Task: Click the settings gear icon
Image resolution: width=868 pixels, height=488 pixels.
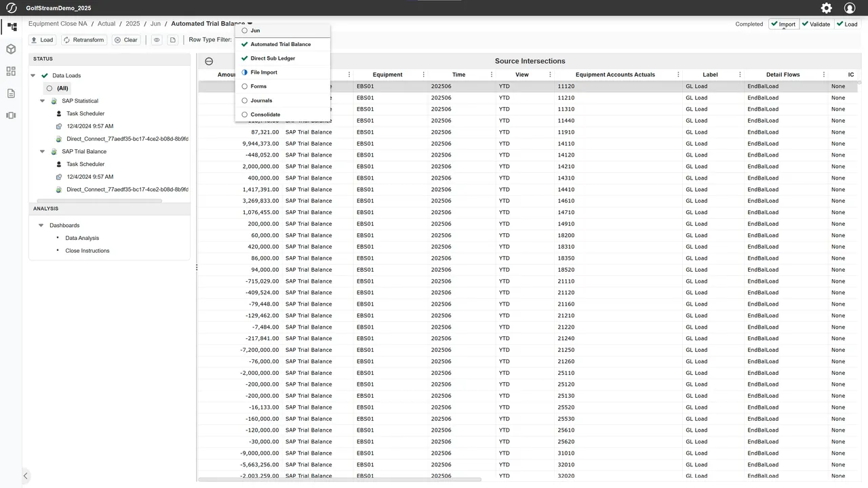Action: pyautogui.click(x=826, y=8)
